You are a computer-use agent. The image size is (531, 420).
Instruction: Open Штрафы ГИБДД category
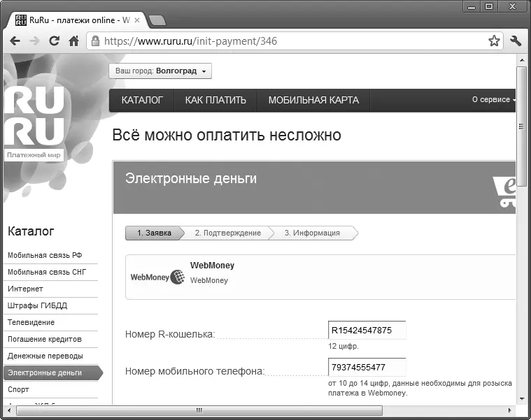(37, 305)
